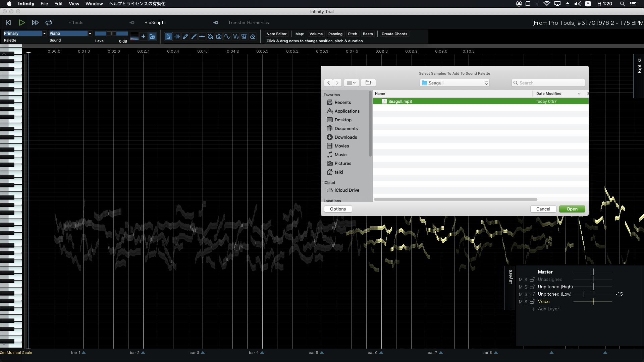Toggle lock on Unpitched (Low) layer
644x362 pixels.
532,294
